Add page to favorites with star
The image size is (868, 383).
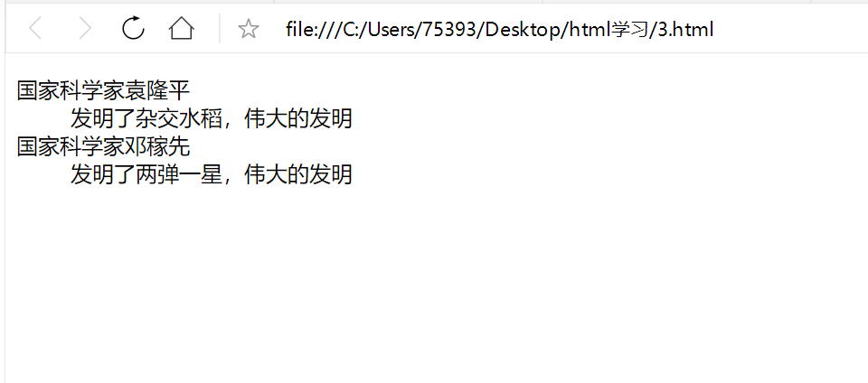point(248,29)
